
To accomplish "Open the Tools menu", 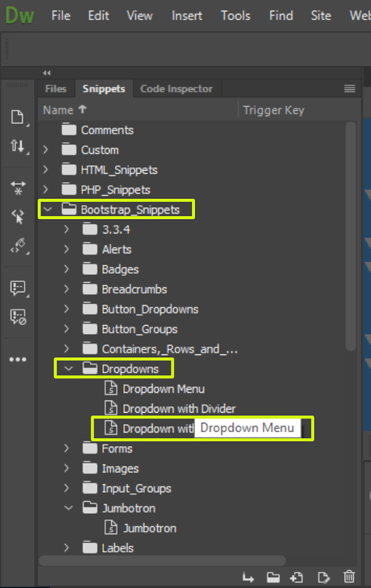I will click(x=235, y=16).
